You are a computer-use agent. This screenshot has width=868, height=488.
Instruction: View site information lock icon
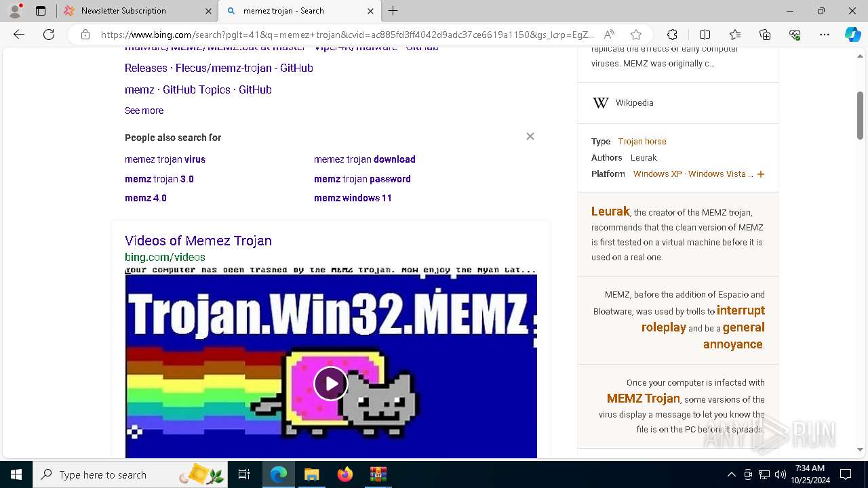(85, 35)
